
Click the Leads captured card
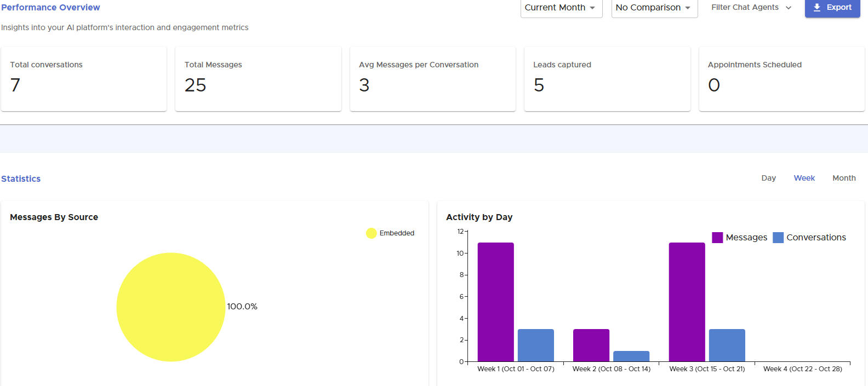pyautogui.click(x=607, y=79)
